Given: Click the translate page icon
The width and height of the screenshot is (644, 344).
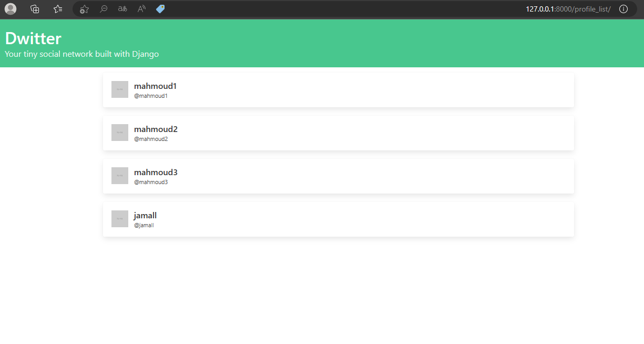Looking at the screenshot, I should click(x=122, y=9).
